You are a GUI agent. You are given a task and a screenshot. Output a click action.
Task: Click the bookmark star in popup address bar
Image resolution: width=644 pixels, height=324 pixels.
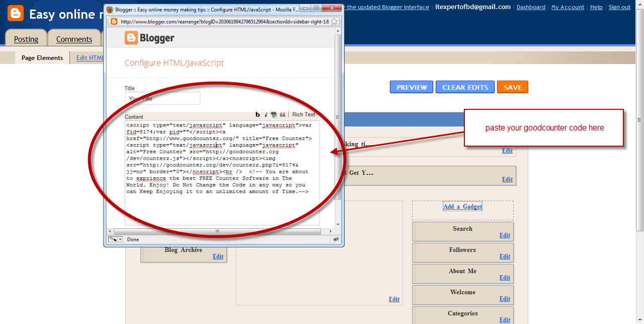coord(335,22)
